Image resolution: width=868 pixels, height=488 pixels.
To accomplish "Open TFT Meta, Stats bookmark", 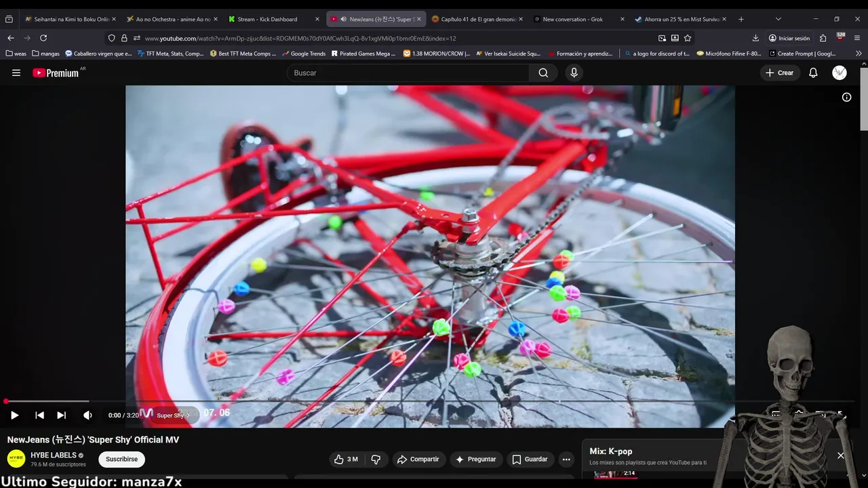I will coord(170,54).
